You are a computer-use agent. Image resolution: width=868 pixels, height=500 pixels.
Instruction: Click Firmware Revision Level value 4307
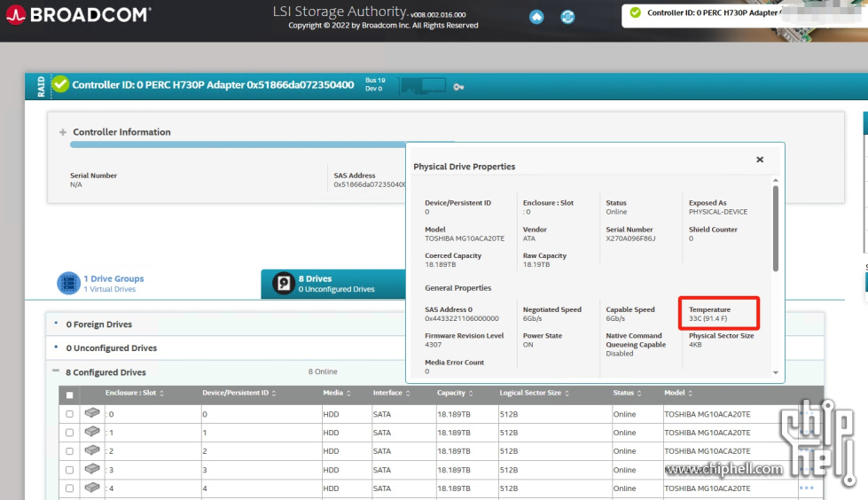433,344
